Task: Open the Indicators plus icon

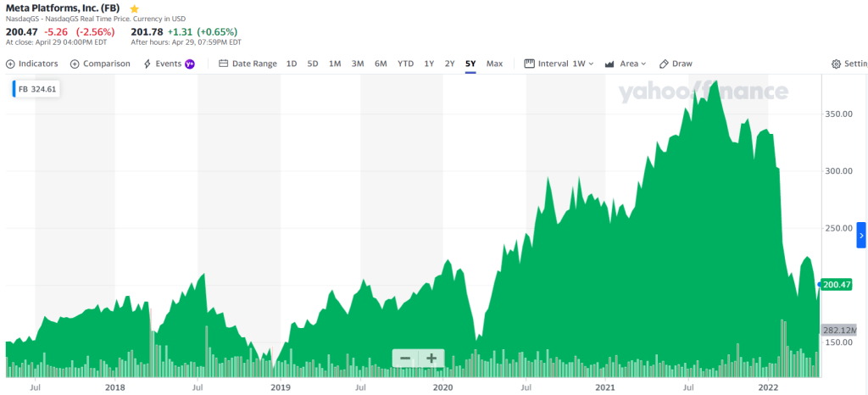Action: [x=10, y=64]
